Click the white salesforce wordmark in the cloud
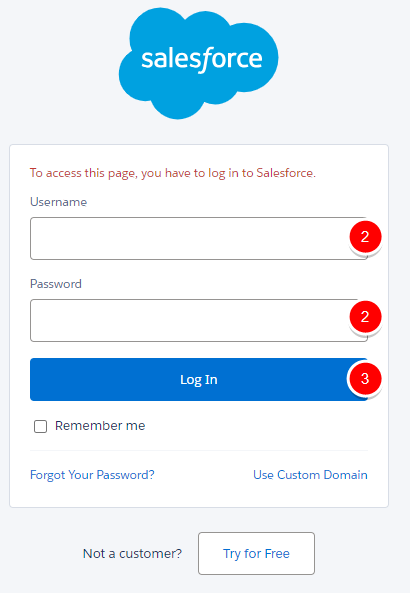This screenshot has height=593, width=410. coord(202,60)
